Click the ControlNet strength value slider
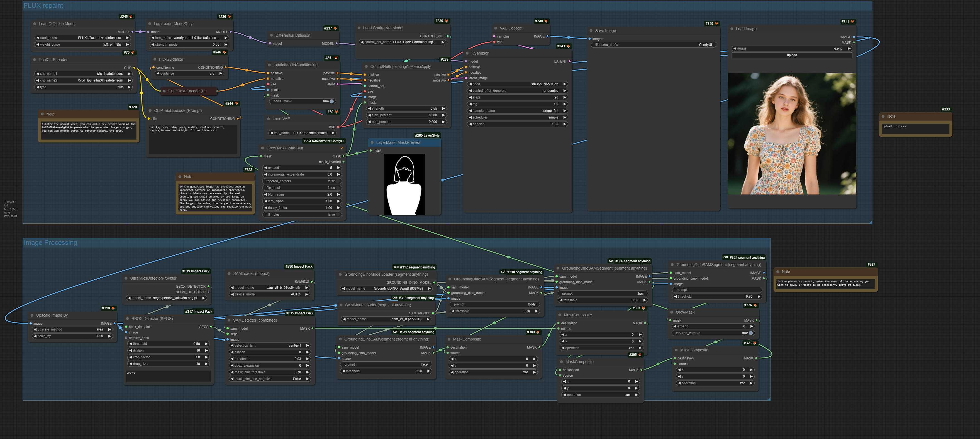This screenshot has width=980, height=439. click(x=406, y=109)
